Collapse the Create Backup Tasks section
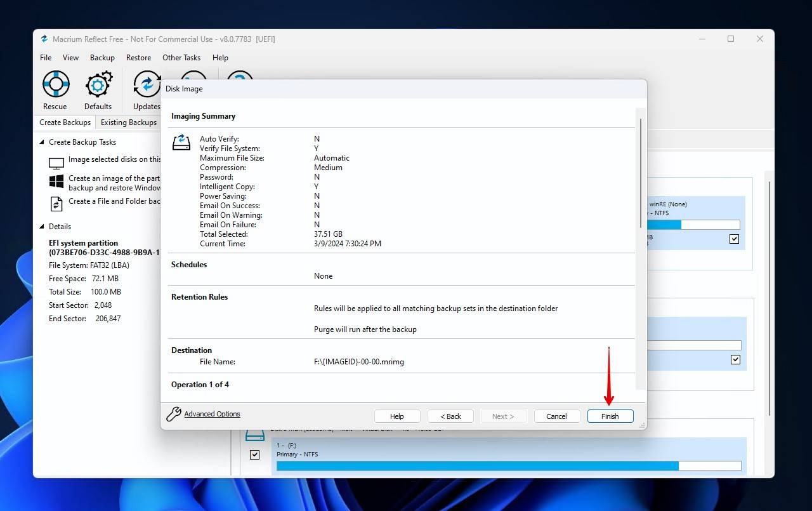Image resolution: width=812 pixels, height=511 pixels. (42, 142)
